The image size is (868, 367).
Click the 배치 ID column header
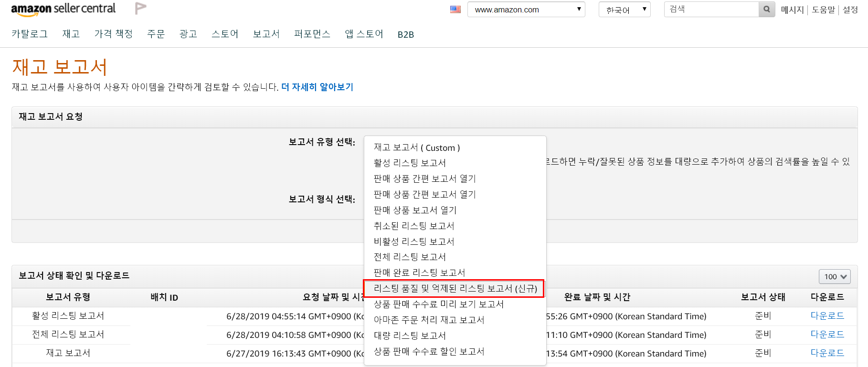pos(164,297)
